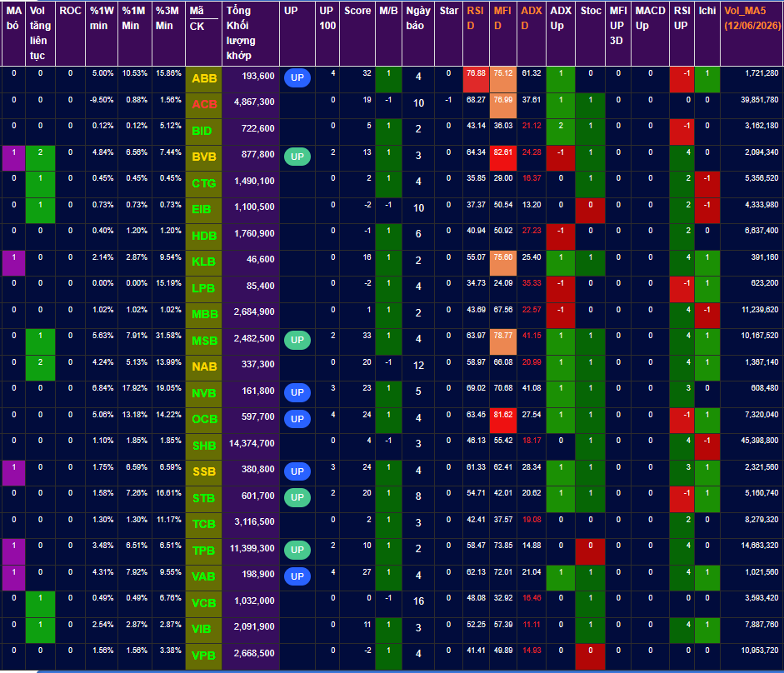The image size is (784, 673).
Task: Select the VCB stock ticker
Action: pos(203,603)
